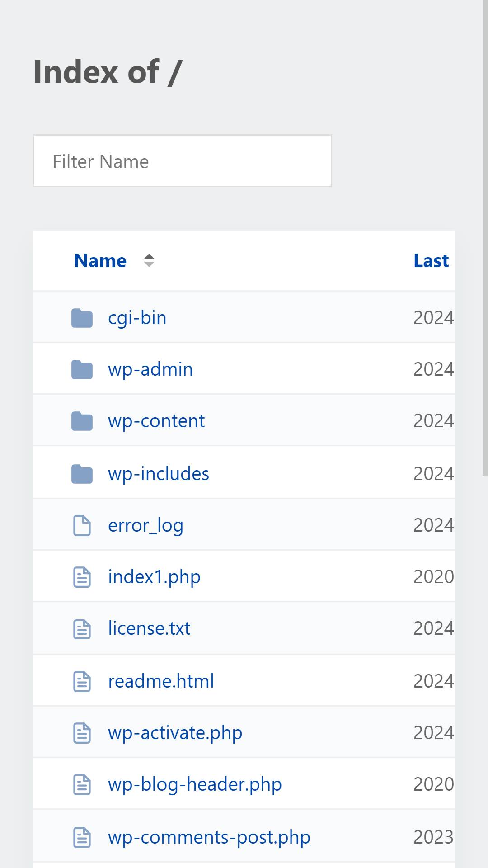This screenshot has width=488, height=868.
Task: Open the license.txt file link
Action: (x=149, y=628)
